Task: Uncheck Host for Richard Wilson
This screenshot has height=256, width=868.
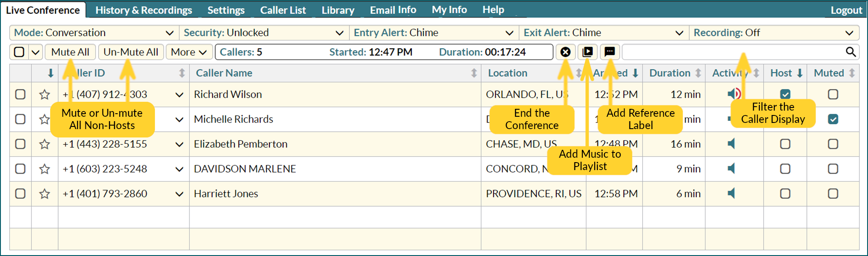Action: tap(785, 94)
